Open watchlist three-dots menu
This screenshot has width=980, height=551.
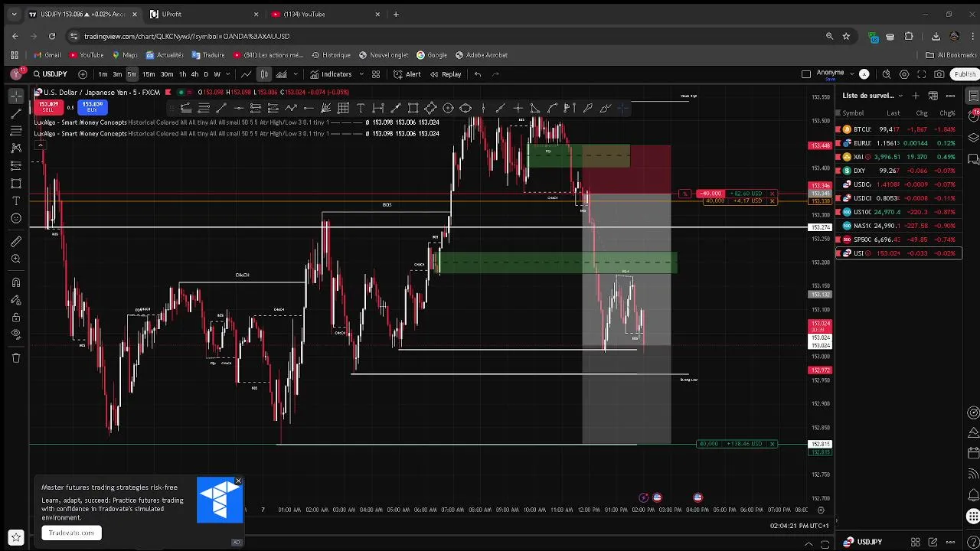point(951,96)
